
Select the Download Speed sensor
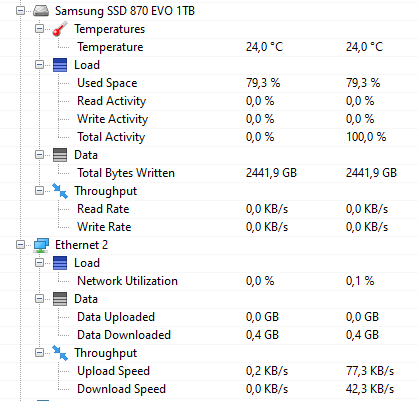tap(209, 389)
